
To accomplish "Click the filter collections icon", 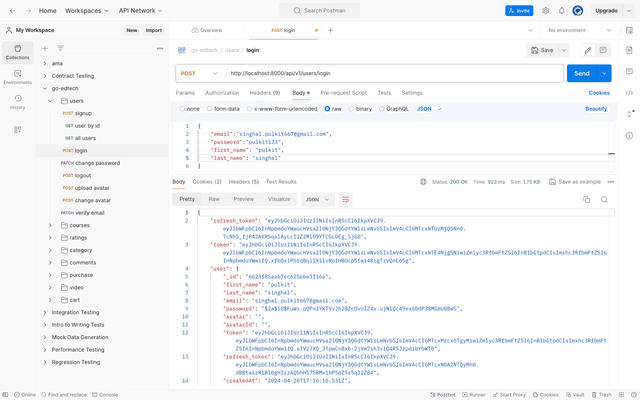I will 60,49.
